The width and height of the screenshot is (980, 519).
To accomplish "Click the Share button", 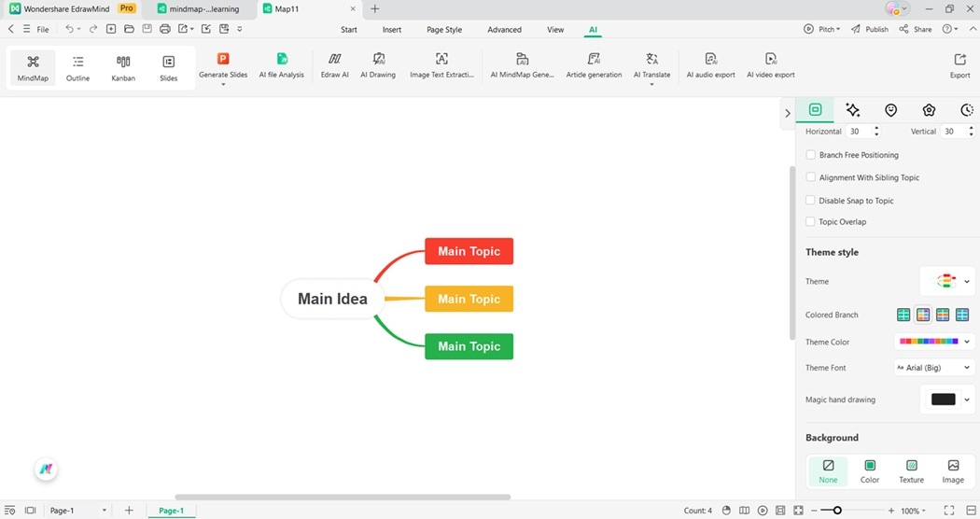I will click(x=916, y=29).
